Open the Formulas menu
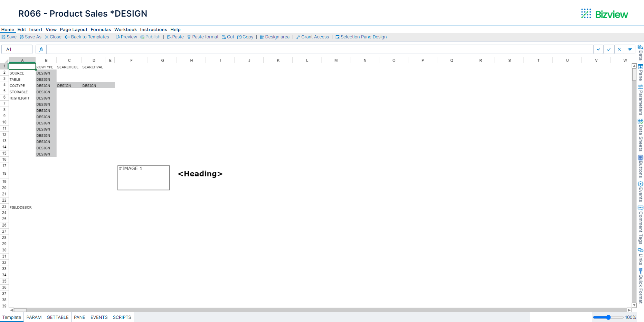The height and width of the screenshot is (322, 644). click(101, 29)
